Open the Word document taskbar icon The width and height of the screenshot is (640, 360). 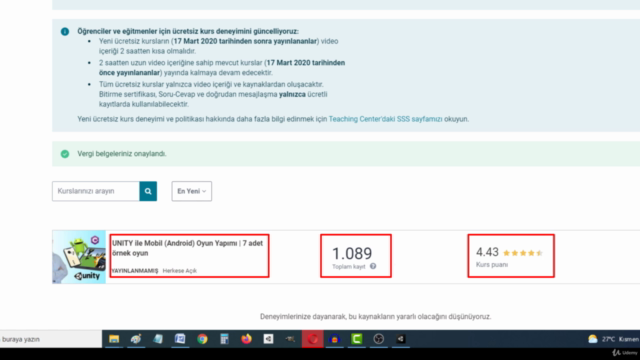point(180,339)
